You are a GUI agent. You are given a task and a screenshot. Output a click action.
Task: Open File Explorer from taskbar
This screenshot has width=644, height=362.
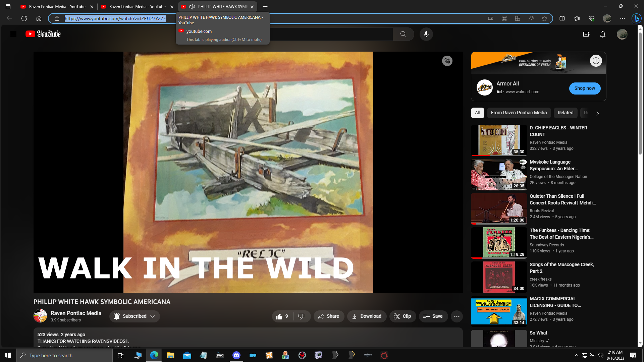[x=171, y=355]
